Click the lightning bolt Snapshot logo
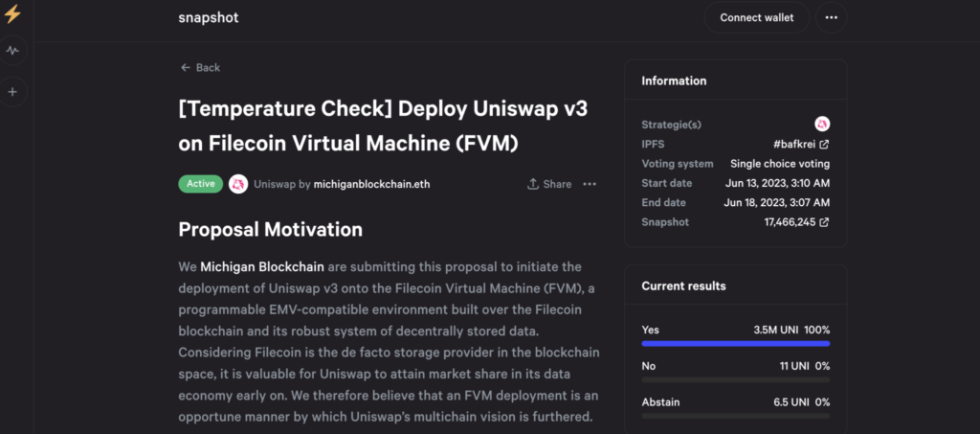 12,13
